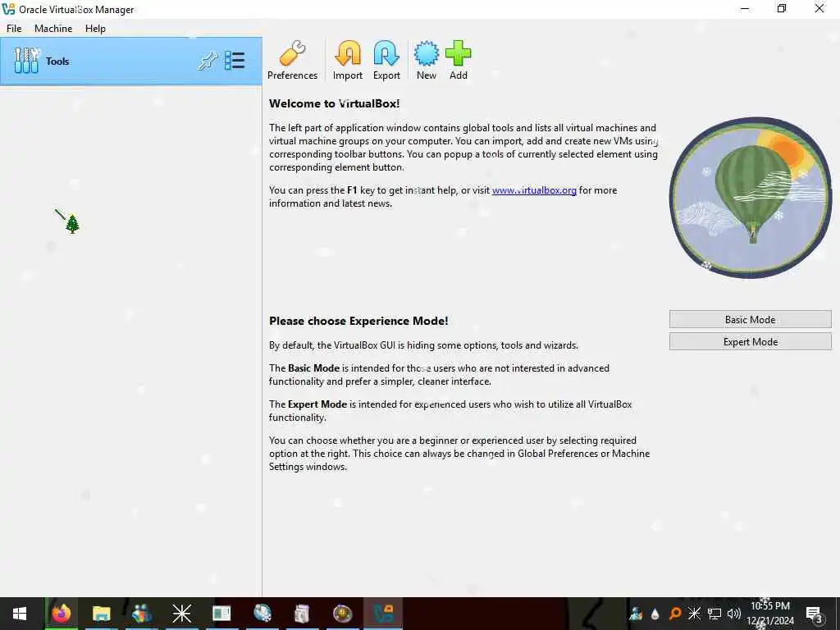840x630 pixels.
Task: Open File Explorer from taskbar
Action: pos(101,614)
